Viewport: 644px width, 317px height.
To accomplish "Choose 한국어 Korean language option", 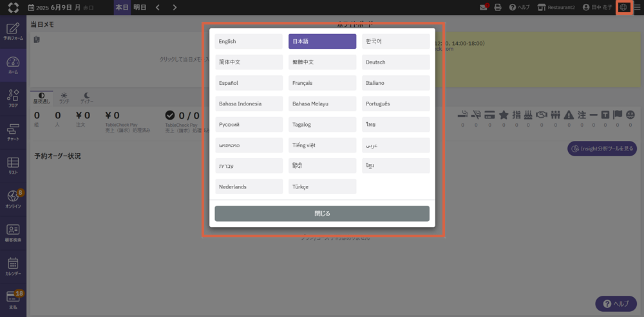I will [x=396, y=41].
